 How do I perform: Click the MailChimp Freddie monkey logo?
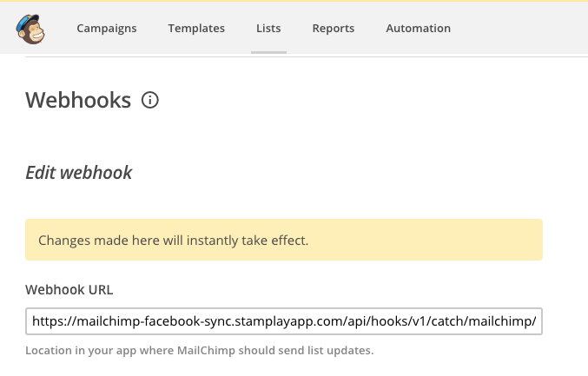coord(31,29)
